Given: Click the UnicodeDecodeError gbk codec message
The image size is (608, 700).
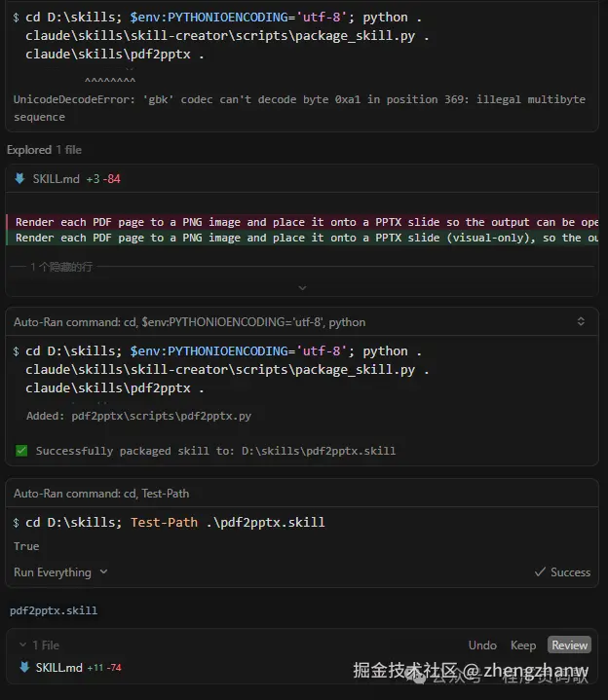Looking at the screenshot, I should (x=299, y=108).
